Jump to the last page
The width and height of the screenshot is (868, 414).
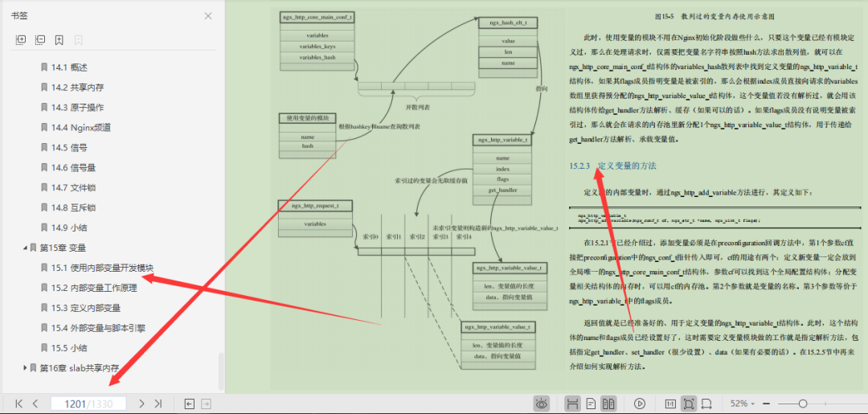click(x=158, y=404)
